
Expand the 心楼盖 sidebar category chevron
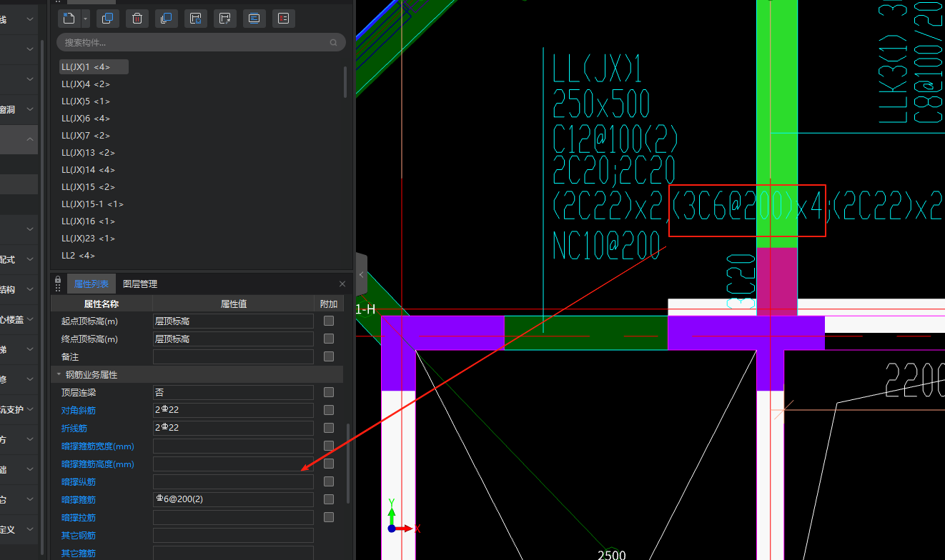pyautogui.click(x=30, y=319)
